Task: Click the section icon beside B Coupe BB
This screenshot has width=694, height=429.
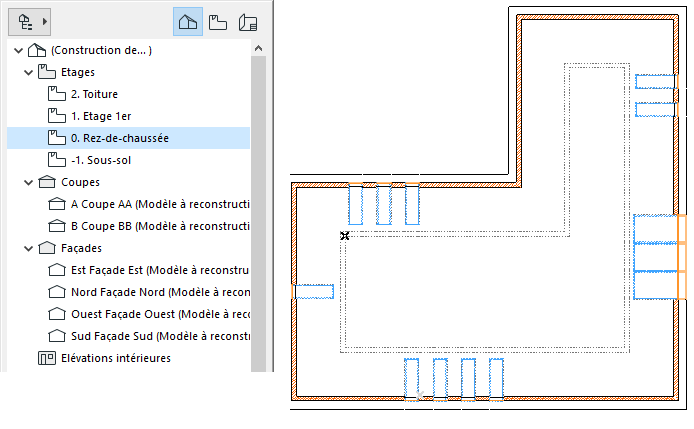Action: click(x=57, y=226)
